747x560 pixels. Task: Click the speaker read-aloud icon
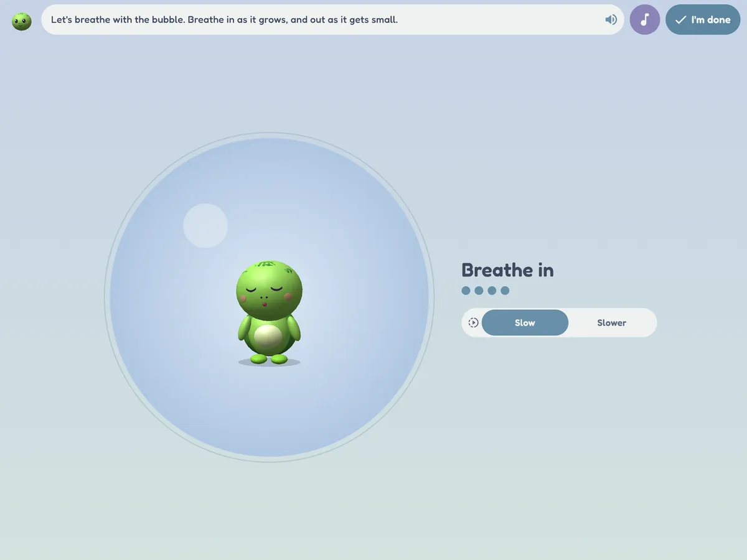611,20
